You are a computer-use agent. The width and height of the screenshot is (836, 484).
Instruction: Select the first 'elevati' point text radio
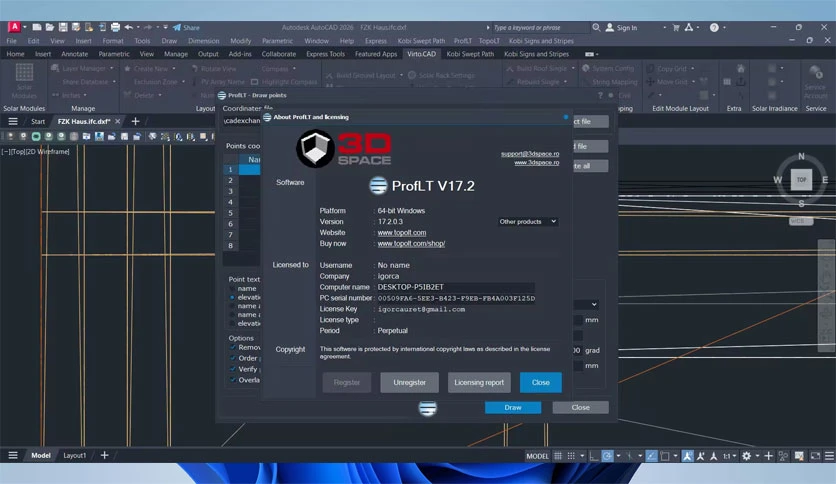tap(232, 297)
